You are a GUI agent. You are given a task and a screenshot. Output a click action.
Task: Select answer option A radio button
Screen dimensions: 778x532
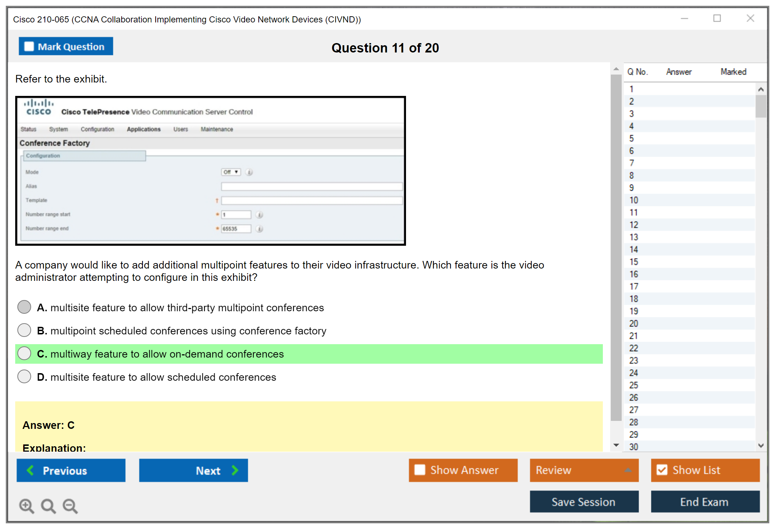click(x=24, y=307)
